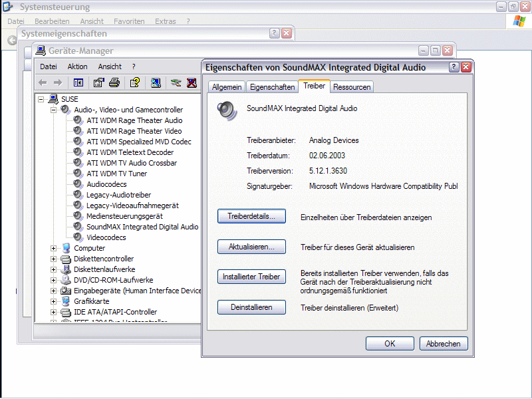Viewport: 532px width, 399px height.
Task: Select ATI WDM TV Audio Crossbar entry
Action: [x=132, y=163]
